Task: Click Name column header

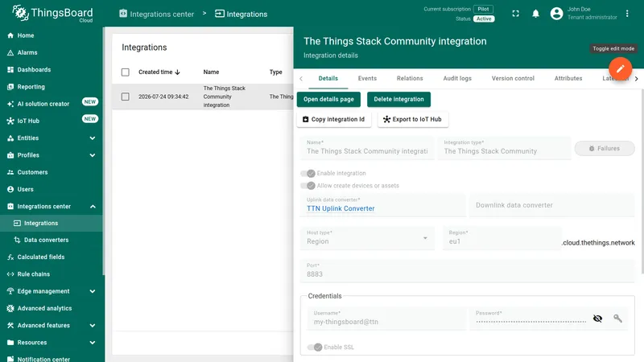Action: (211, 72)
